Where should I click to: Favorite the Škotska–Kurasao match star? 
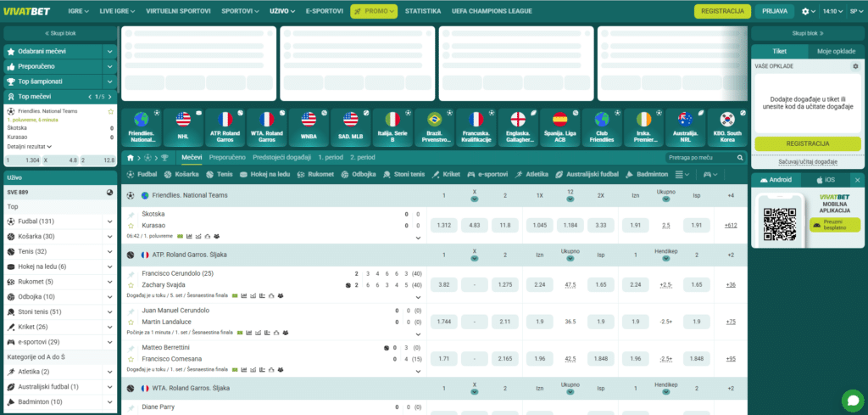131,226
